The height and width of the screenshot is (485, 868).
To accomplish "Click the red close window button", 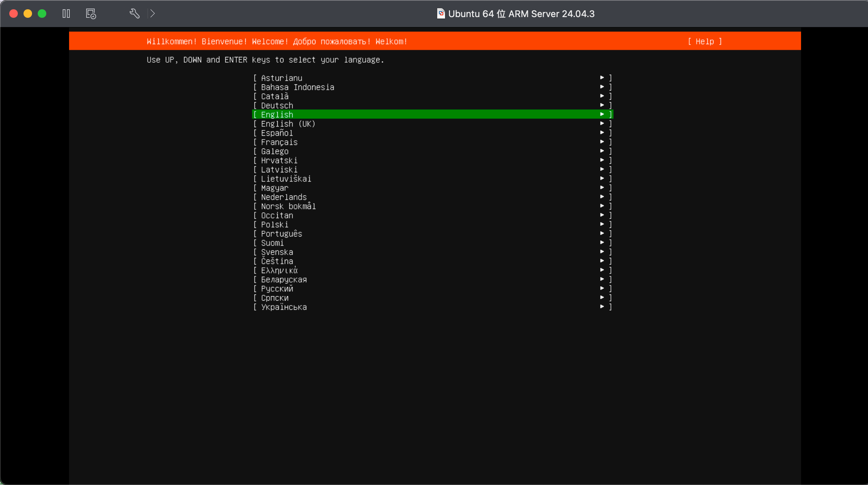I will point(14,14).
